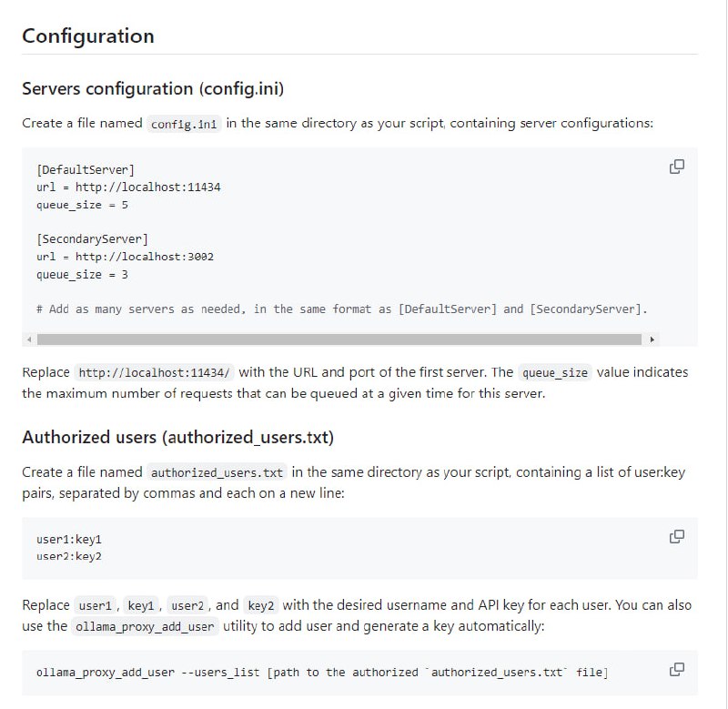Screen dimensions: 728x709
Task: Click the '# Add as many servers' comment line
Action: 341,309
